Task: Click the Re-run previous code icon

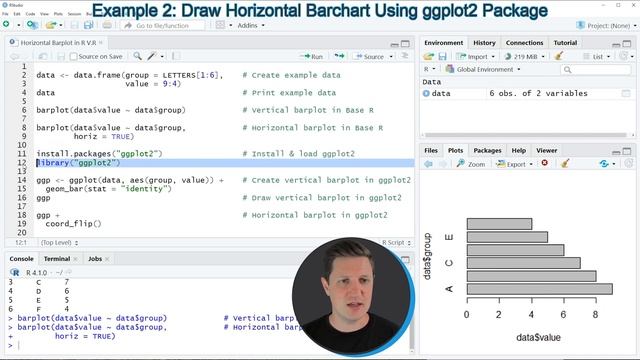Action: tap(339, 56)
